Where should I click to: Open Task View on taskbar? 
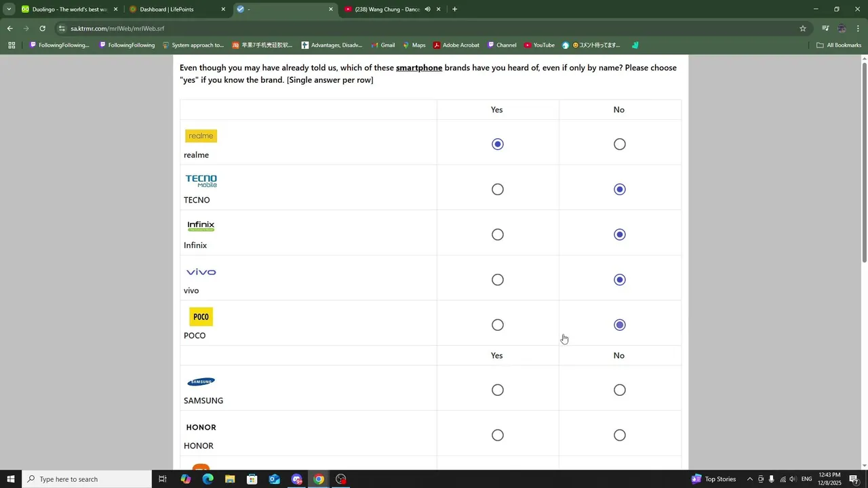(x=163, y=479)
